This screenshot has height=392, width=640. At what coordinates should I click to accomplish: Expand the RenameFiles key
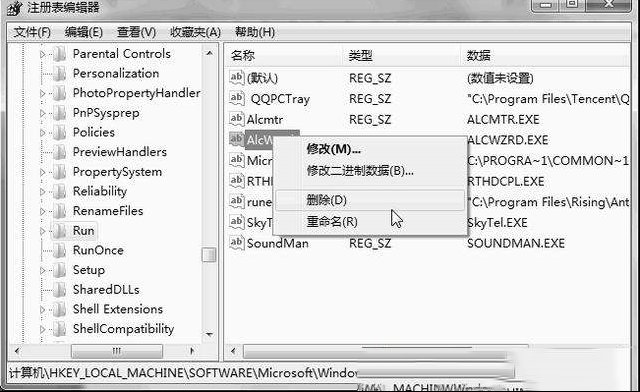tap(42, 211)
